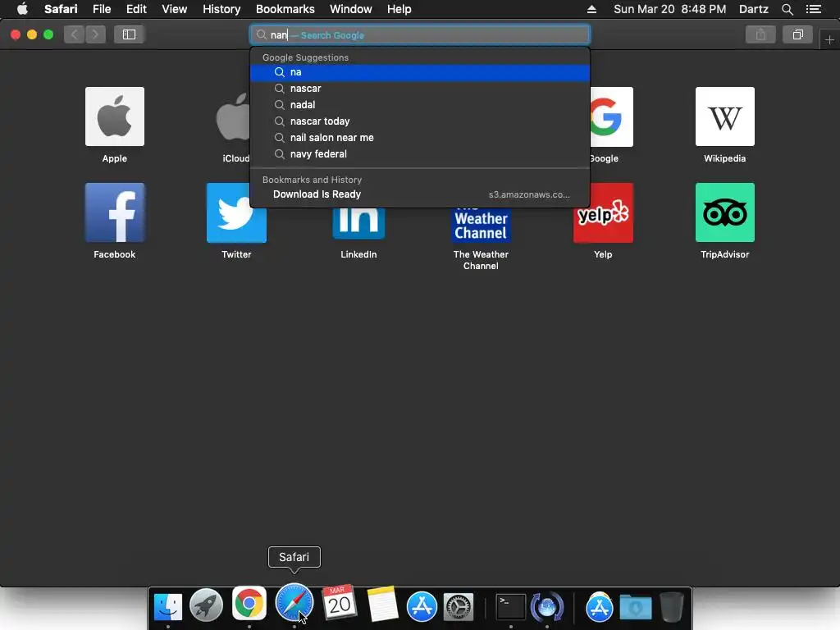Select the 'nascar today' suggestion

point(420,121)
